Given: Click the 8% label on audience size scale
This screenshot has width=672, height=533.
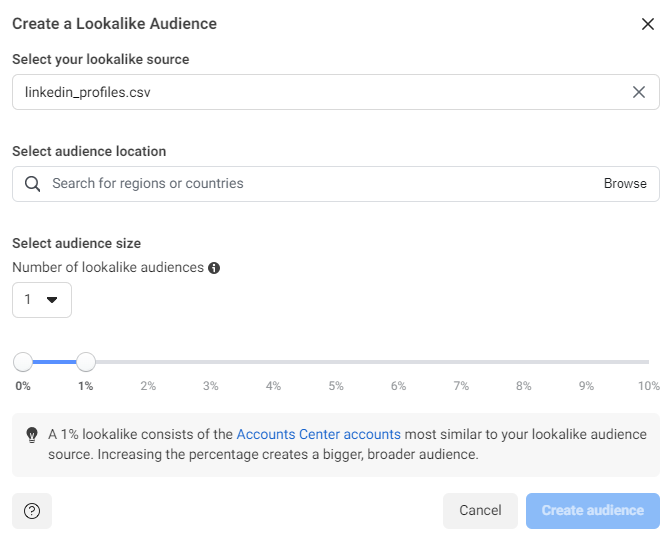Looking at the screenshot, I should click(523, 386).
